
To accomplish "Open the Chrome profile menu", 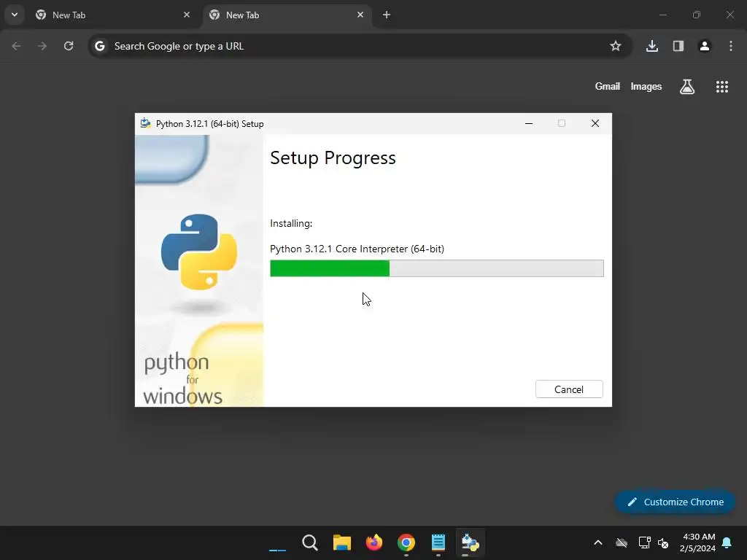I will [x=705, y=46].
